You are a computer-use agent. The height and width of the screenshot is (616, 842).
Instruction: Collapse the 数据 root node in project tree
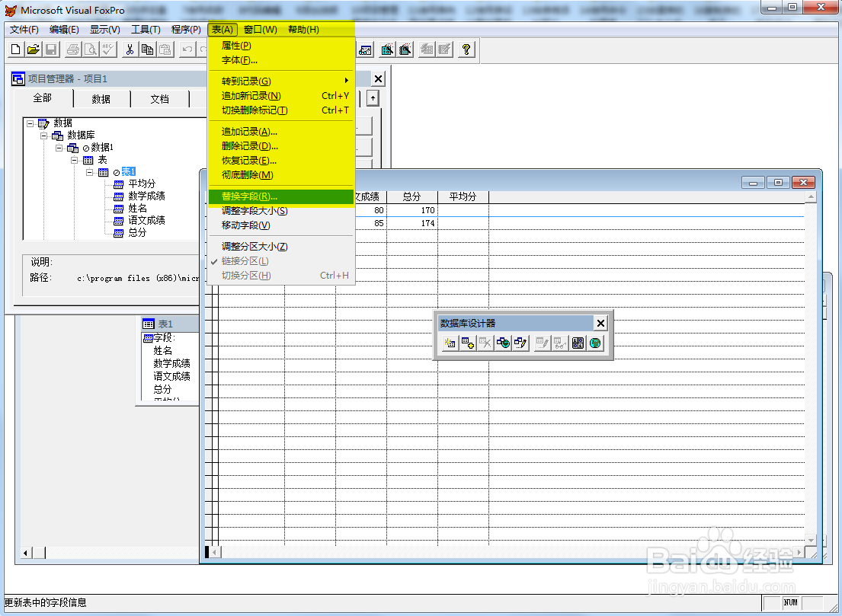pos(30,123)
